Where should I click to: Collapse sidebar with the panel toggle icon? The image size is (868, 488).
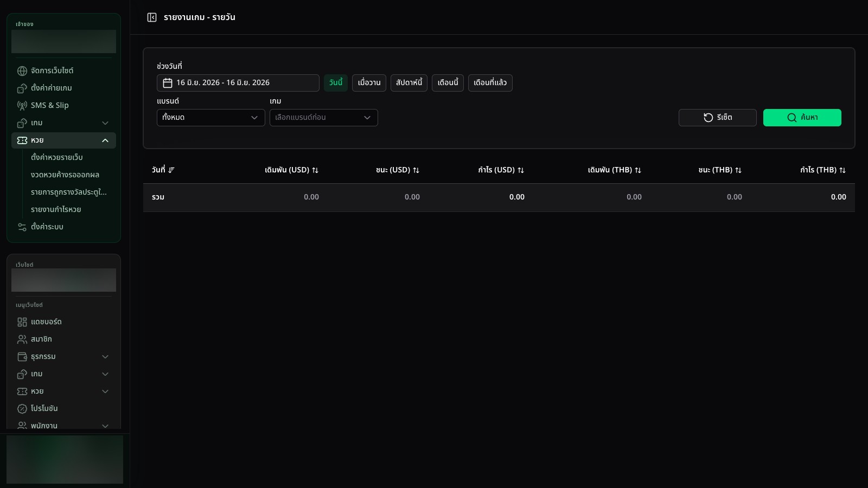point(152,17)
